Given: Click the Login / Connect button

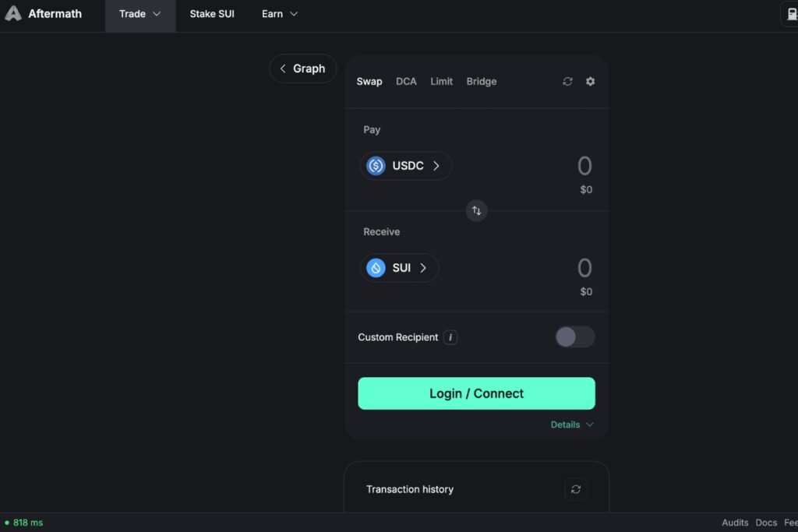Looking at the screenshot, I should tap(476, 393).
